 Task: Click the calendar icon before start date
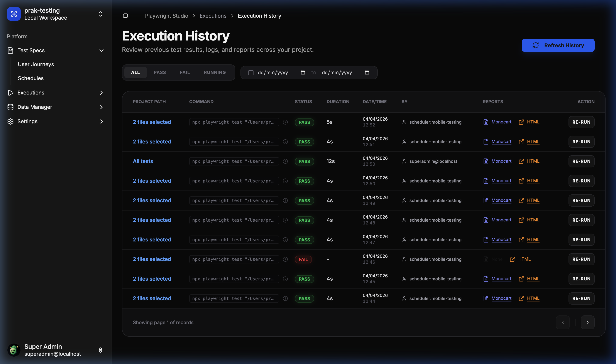tap(250, 72)
